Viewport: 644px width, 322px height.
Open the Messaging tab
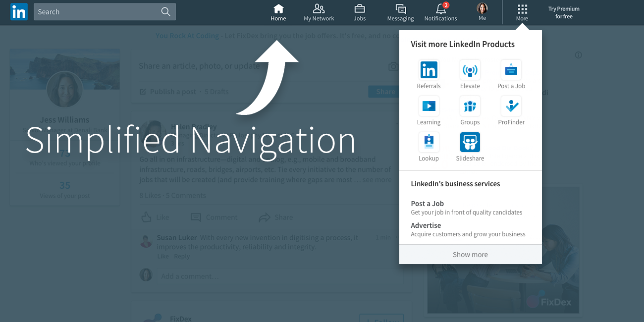point(400,12)
